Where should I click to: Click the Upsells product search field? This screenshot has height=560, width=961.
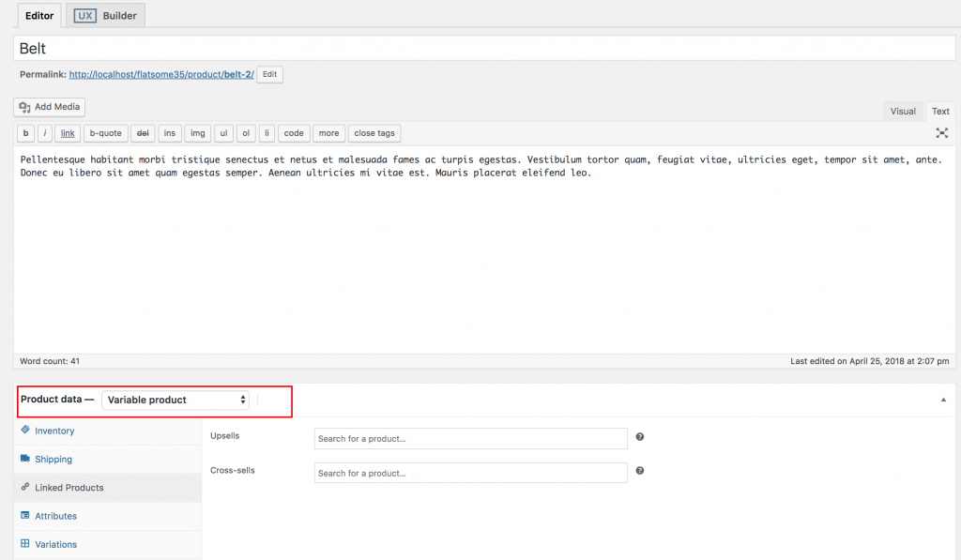click(x=470, y=438)
